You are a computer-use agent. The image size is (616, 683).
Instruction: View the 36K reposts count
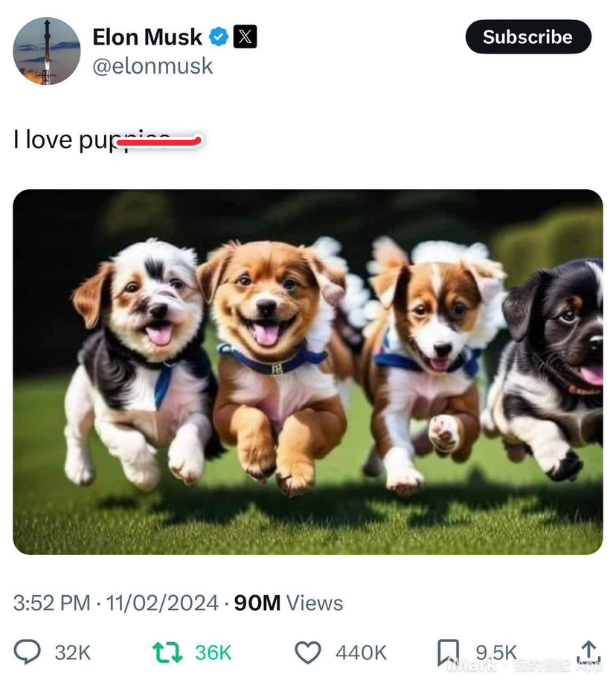pyautogui.click(x=213, y=652)
